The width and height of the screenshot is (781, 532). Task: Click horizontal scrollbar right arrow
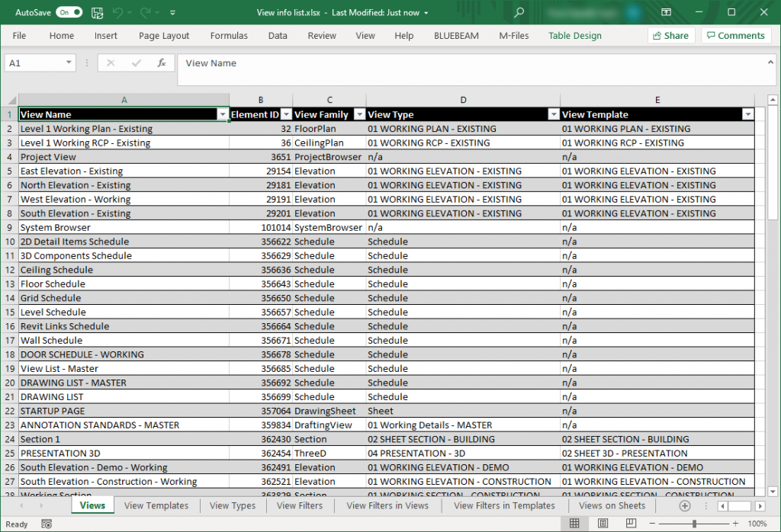(760, 506)
